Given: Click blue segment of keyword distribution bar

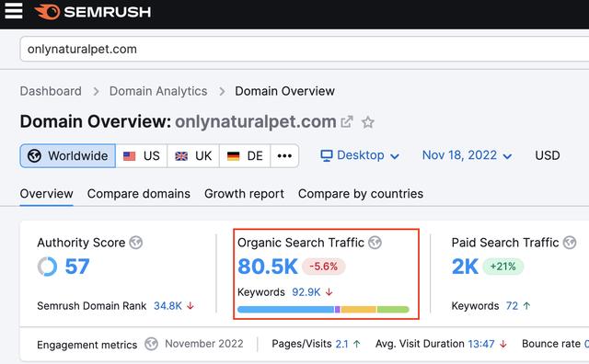Looking at the screenshot, I should point(286,310).
